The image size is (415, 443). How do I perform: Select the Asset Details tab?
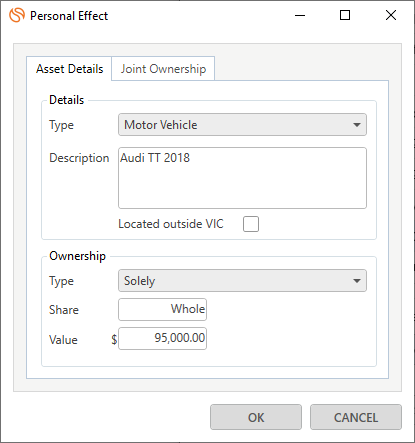(x=69, y=69)
